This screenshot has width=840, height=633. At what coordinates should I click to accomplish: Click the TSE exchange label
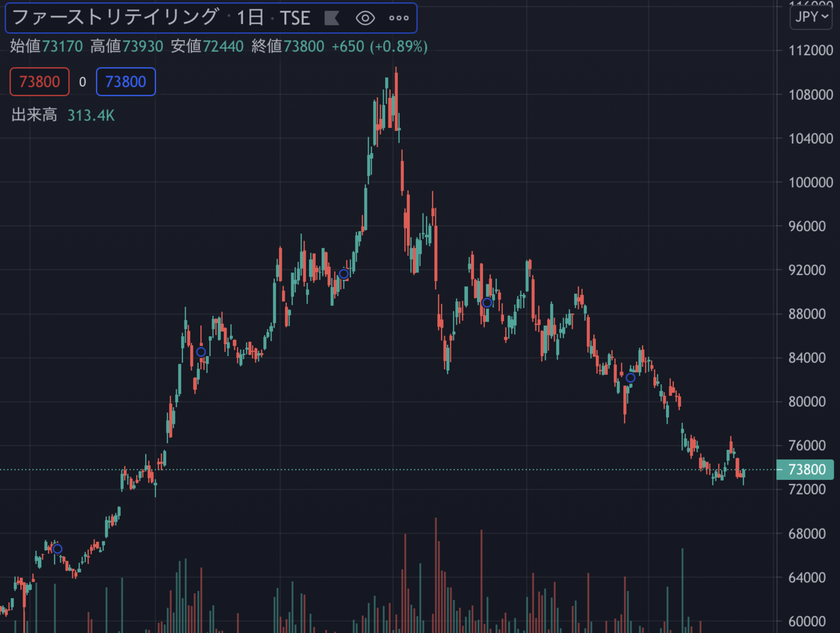click(295, 18)
